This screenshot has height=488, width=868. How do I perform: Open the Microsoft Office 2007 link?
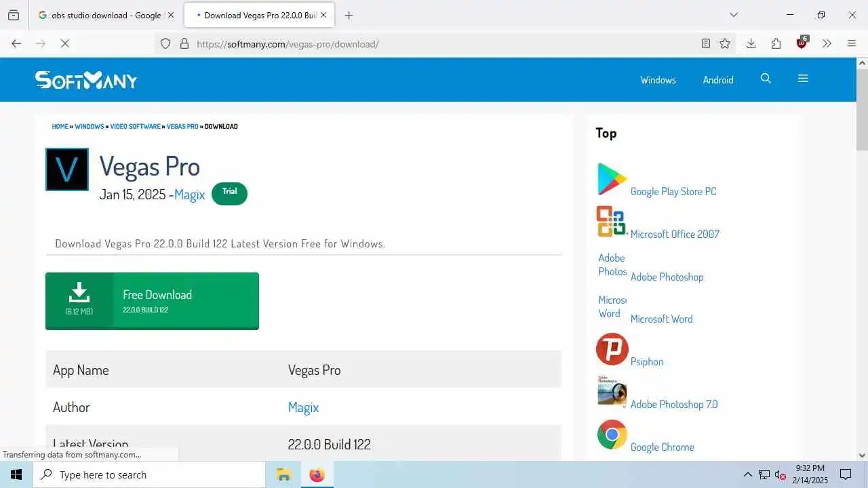tap(675, 234)
